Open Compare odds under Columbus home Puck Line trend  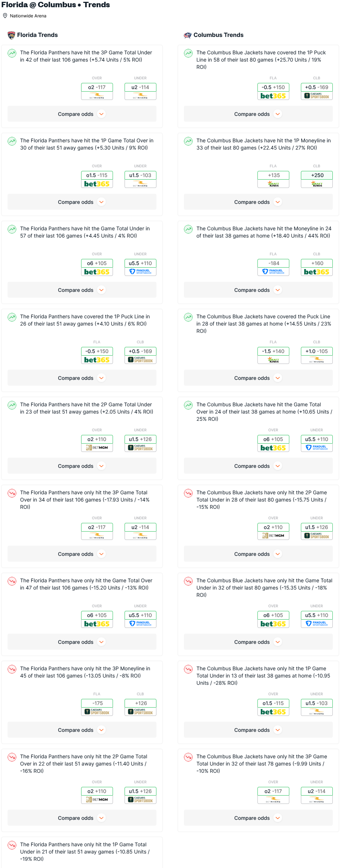258,378
